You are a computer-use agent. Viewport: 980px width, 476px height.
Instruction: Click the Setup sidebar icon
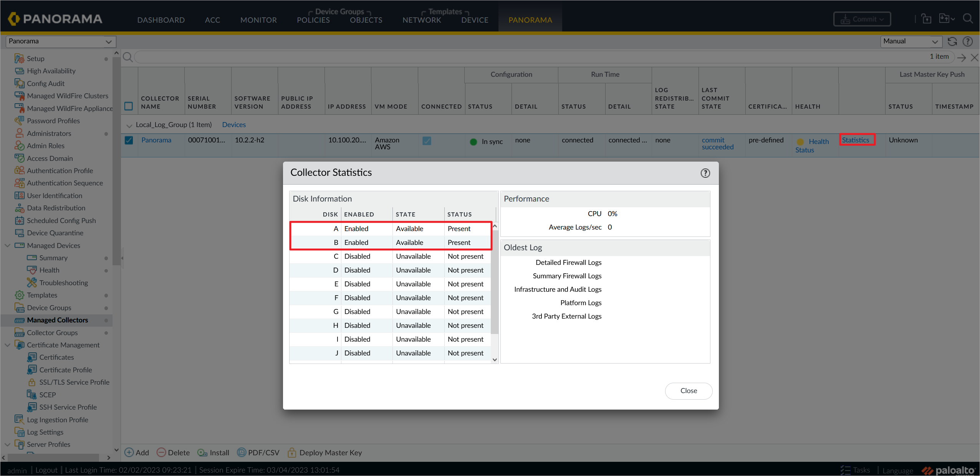(19, 58)
